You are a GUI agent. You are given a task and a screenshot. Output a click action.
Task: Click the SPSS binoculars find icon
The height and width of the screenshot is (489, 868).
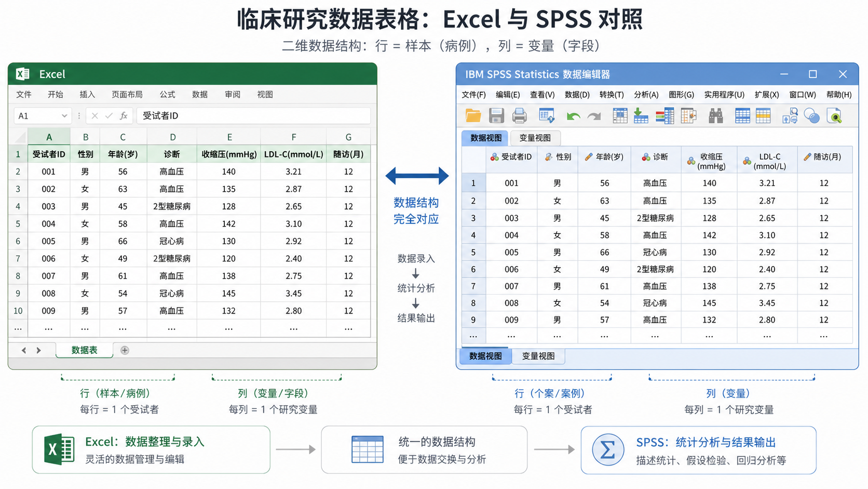tap(716, 116)
